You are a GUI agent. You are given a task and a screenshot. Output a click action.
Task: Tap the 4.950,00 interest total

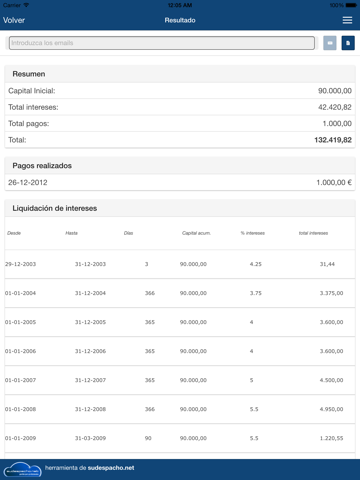point(331,409)
